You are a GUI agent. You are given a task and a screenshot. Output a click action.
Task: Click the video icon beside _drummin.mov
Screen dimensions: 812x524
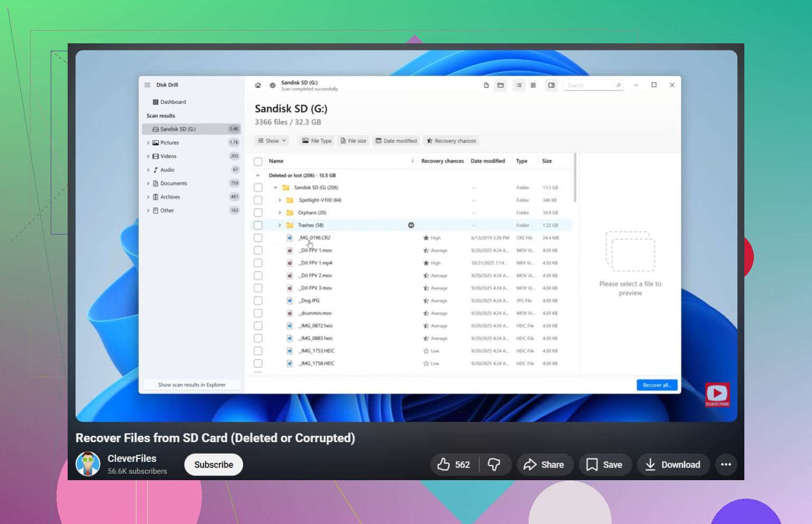[290, 313]
